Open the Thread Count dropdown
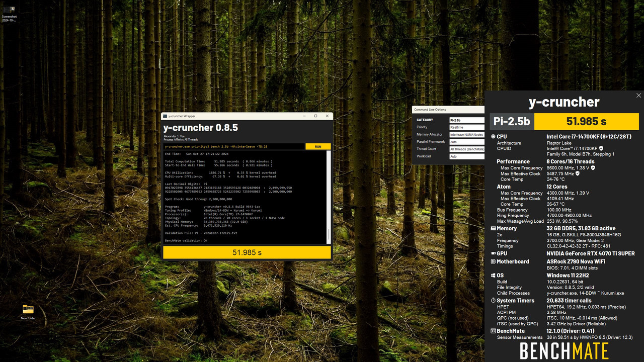Viewport: 644px width, 362px height. 466,149
